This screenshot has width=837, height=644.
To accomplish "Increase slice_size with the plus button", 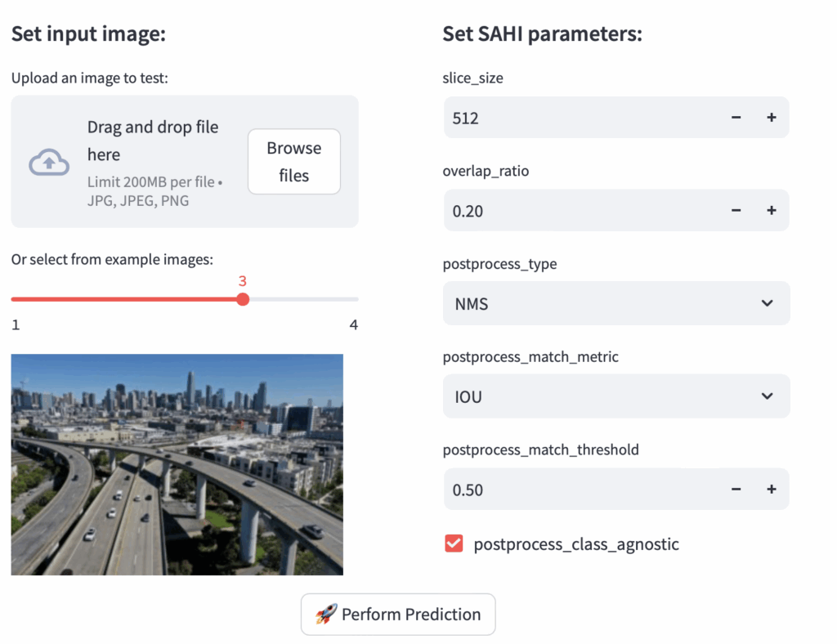I will (771, 118).
